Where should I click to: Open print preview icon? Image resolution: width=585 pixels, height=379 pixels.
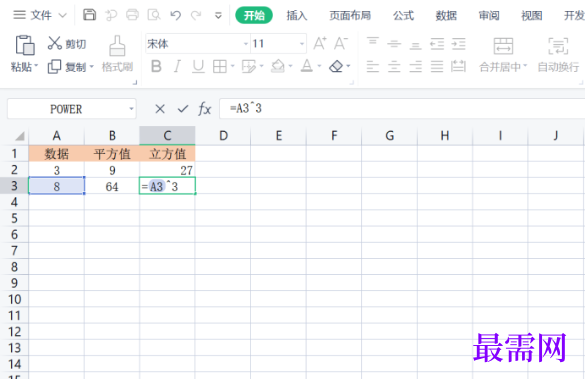point(154,15)
